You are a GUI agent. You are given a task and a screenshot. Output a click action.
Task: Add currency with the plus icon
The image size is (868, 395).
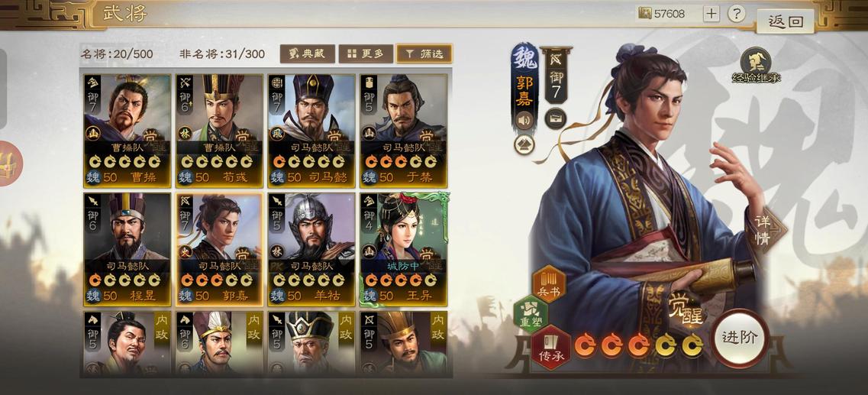point(712,14)
